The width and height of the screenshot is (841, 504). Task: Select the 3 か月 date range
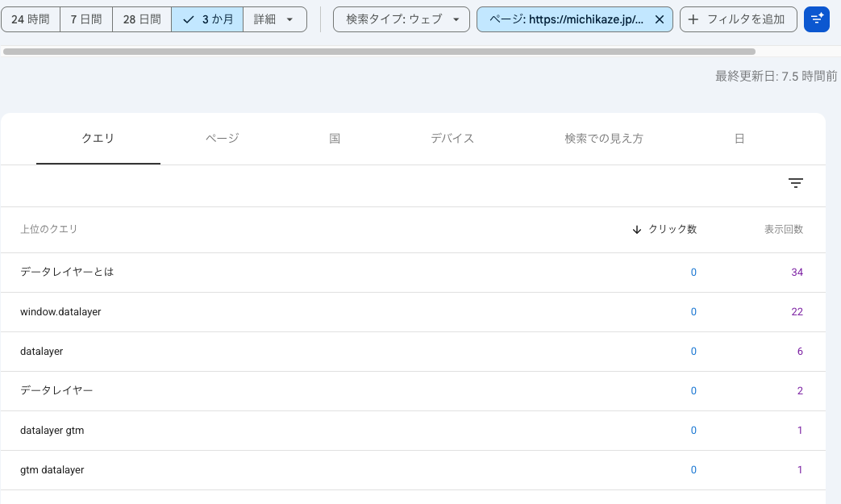207,19
